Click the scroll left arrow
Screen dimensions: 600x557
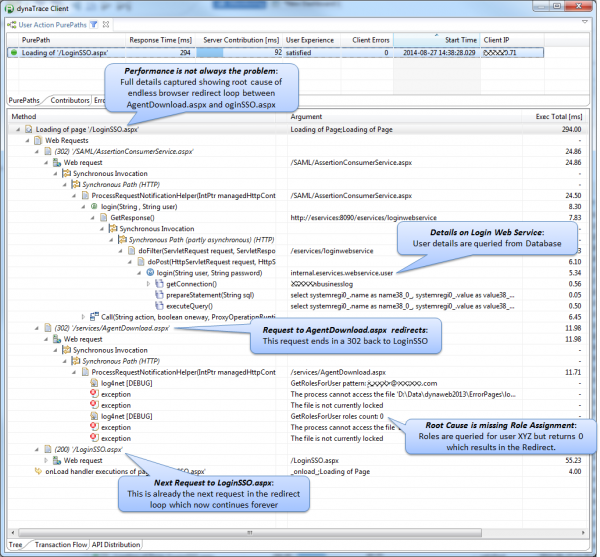(13, 533)
